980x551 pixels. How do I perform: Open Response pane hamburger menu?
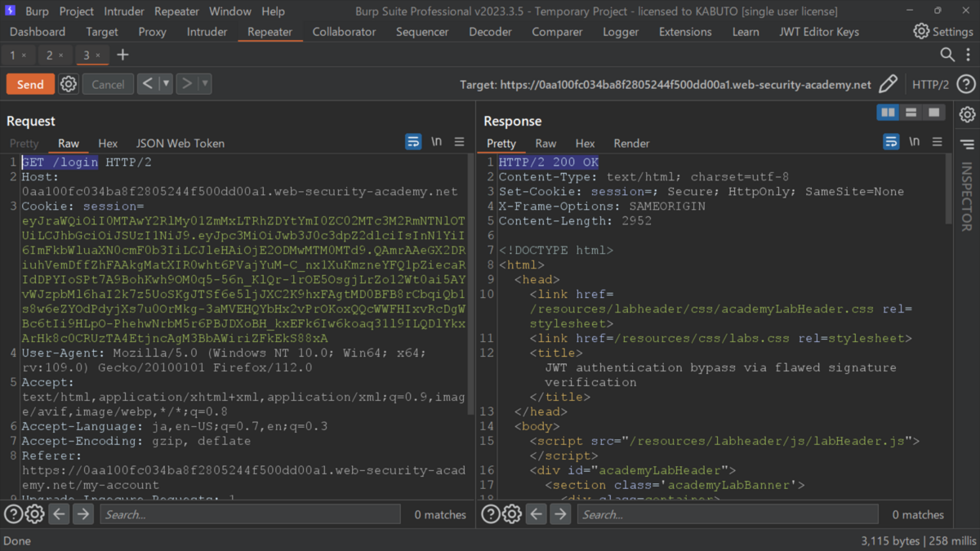[x=937, y=142]
